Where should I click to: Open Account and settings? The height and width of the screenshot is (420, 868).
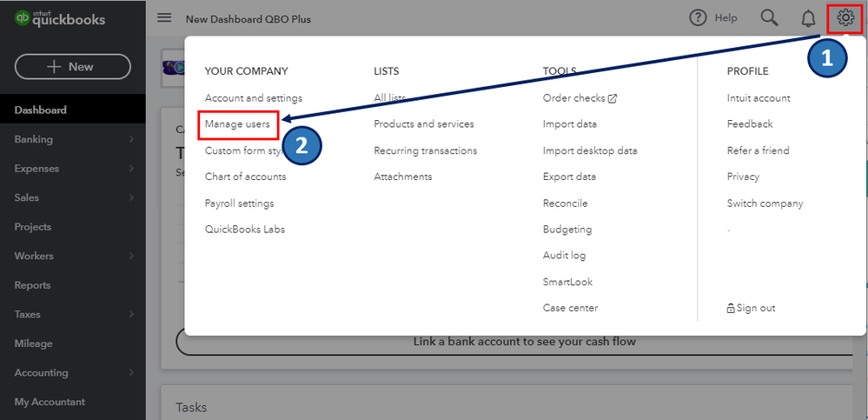click(x=254, y=98)
